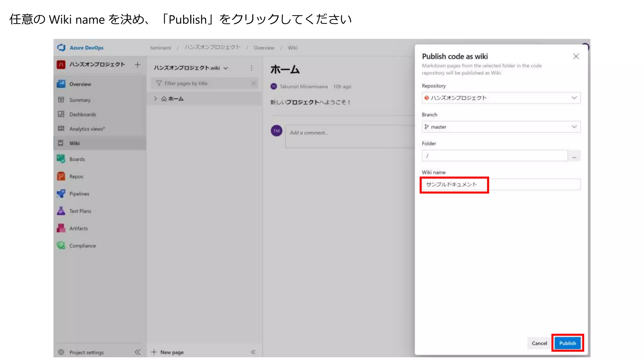Image resolution: width=644 pixels, height=362 pixels.
Task: Click the folder browse ellipsis button
Action: coord(575,156)
